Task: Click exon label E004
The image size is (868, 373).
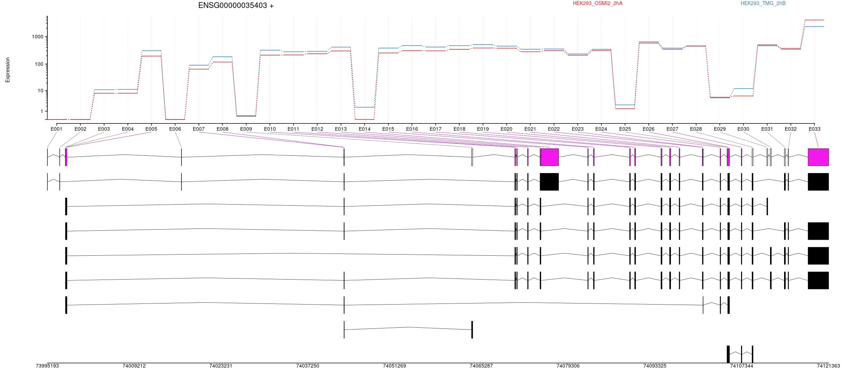Action: (128, 129)
